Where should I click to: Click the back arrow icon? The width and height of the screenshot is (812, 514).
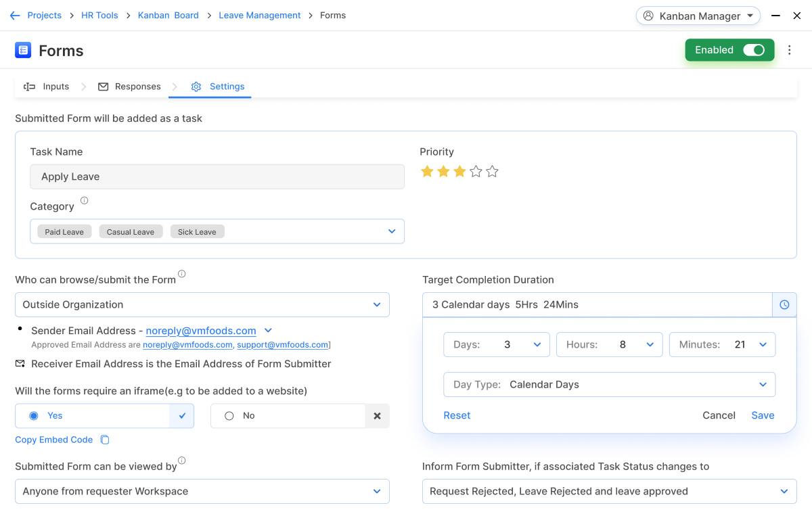(x=15, y=16)
